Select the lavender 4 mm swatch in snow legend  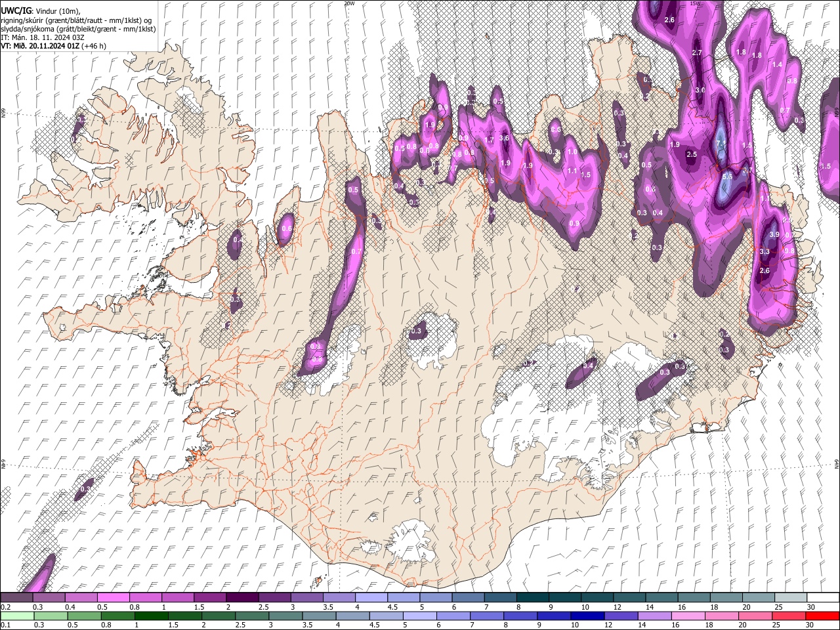point(373,598)
